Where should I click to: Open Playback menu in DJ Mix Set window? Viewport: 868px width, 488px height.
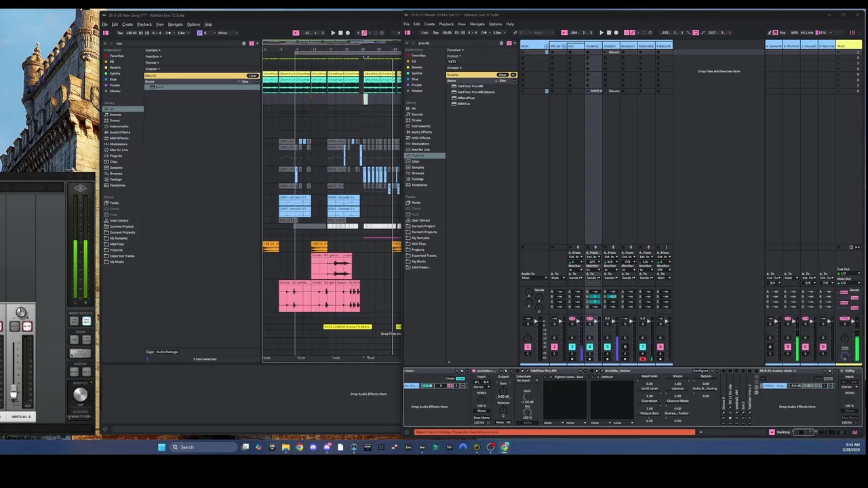[x=446, y=24]
